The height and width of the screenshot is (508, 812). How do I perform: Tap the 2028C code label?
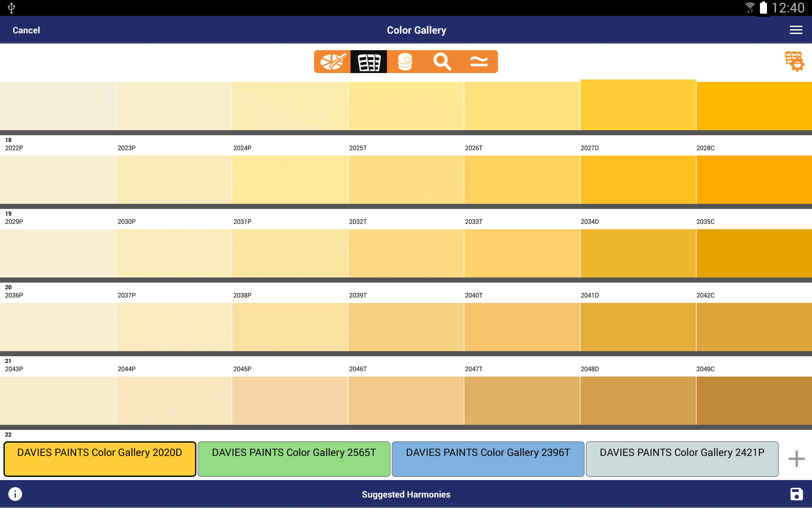(x=705, y=148)
